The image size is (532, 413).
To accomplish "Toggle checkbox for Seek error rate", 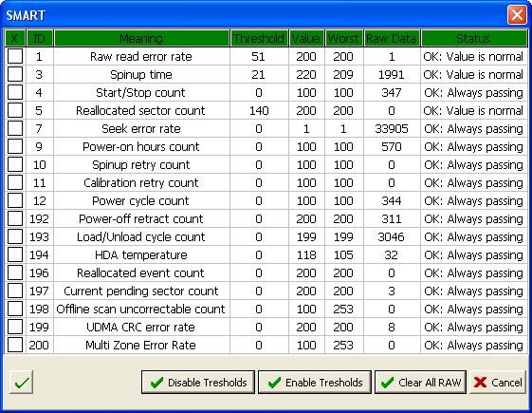I will tap(15, 128).
